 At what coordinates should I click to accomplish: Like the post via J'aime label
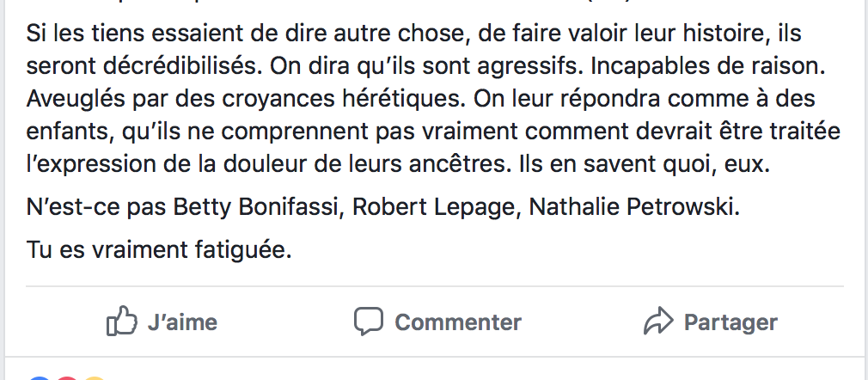point(182,322)
